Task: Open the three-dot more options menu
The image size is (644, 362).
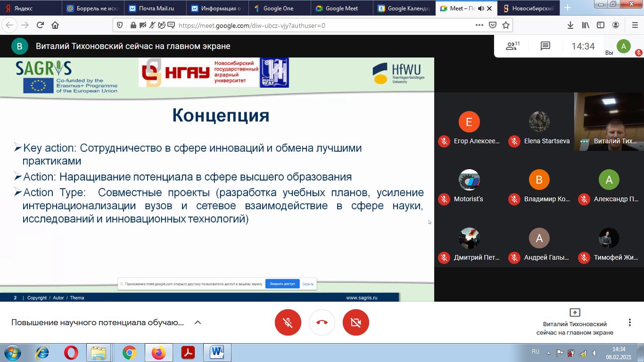Action: click(x=629, y=322)
